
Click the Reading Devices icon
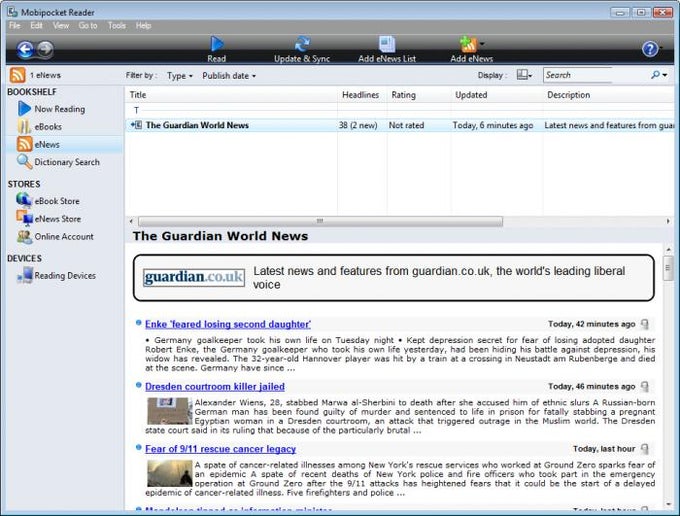(25, 275)
